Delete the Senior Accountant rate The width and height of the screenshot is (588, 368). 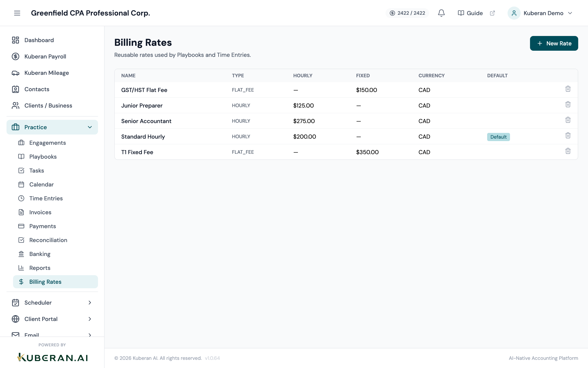[568, 120]
